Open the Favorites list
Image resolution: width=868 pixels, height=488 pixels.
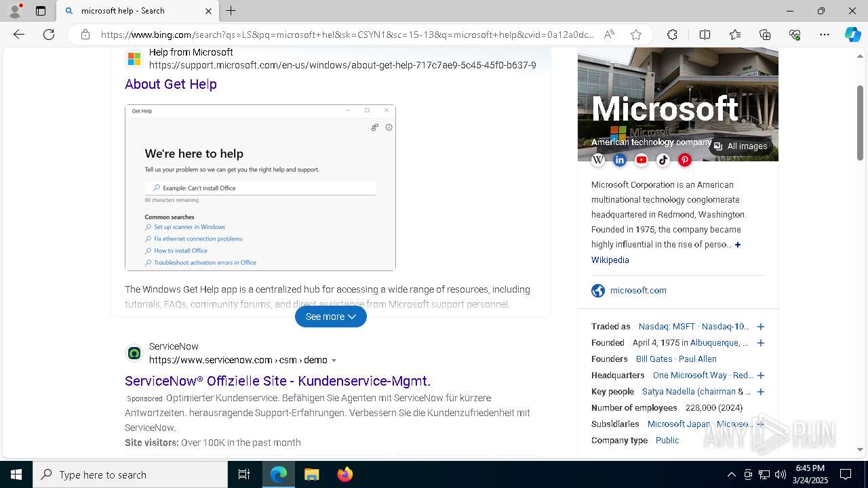pyautogui.click(x=735, y=35)
